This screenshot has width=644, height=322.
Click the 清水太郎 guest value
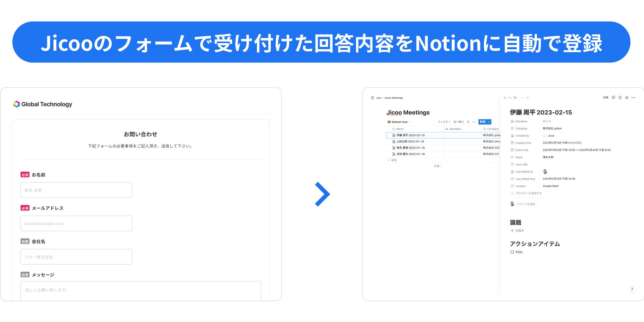pos(548,157)
